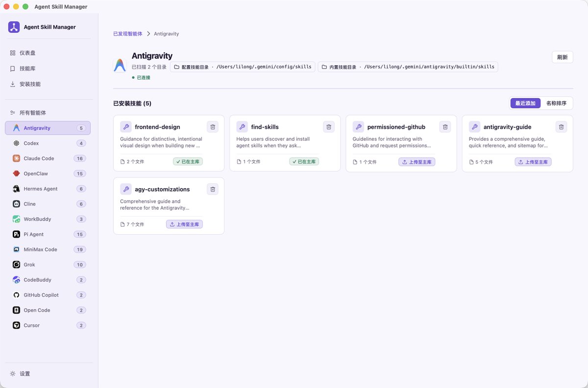This screenshot has height=388, width=588.
Task: Click the 2 个文件 count on frontend-design
Action: click(132, 162)
